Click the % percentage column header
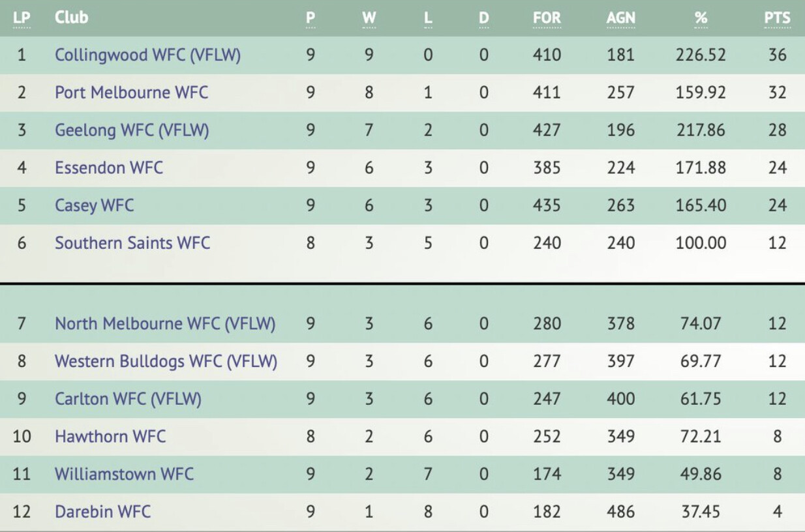 coord(701,18)
